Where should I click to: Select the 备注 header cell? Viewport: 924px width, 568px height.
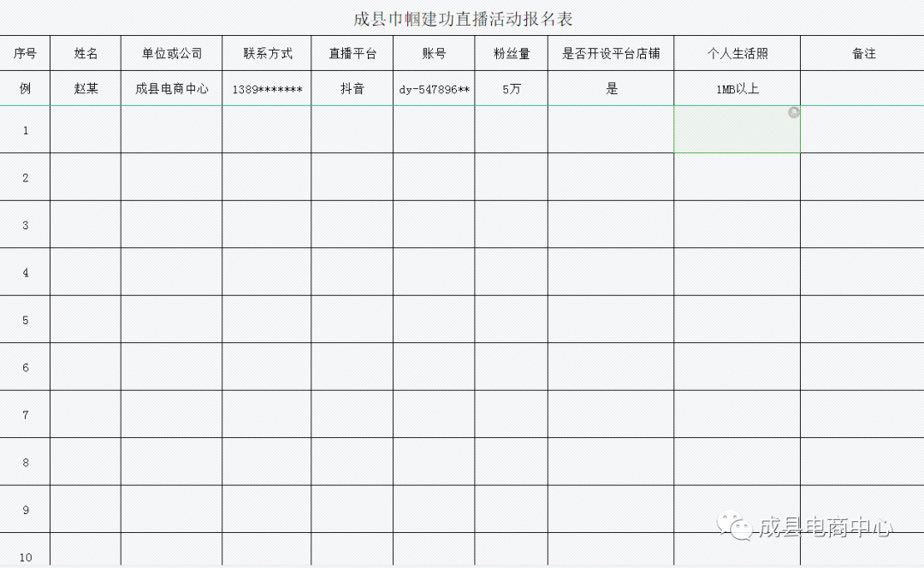[862, 54]
